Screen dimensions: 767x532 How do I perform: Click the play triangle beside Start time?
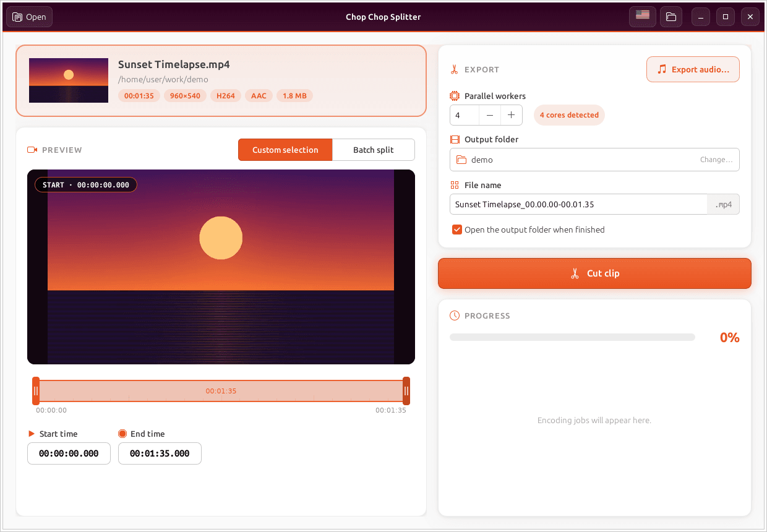click(32, 434)
